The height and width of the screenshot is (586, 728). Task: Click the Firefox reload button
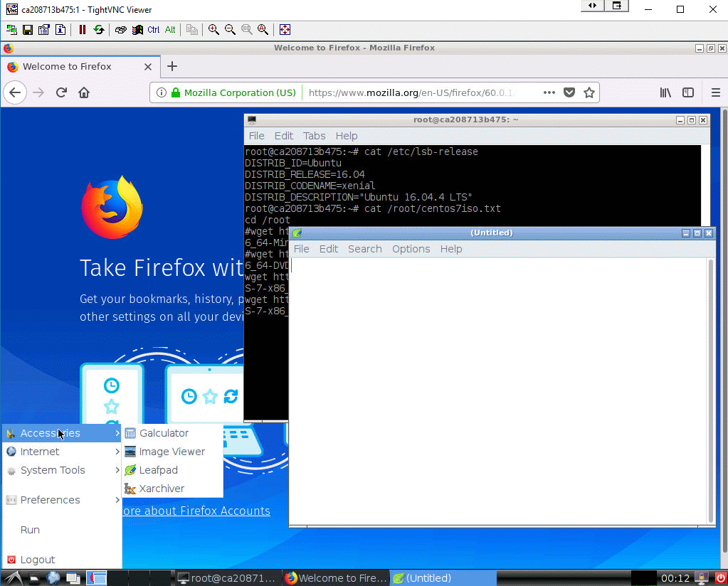click(61, 92)
